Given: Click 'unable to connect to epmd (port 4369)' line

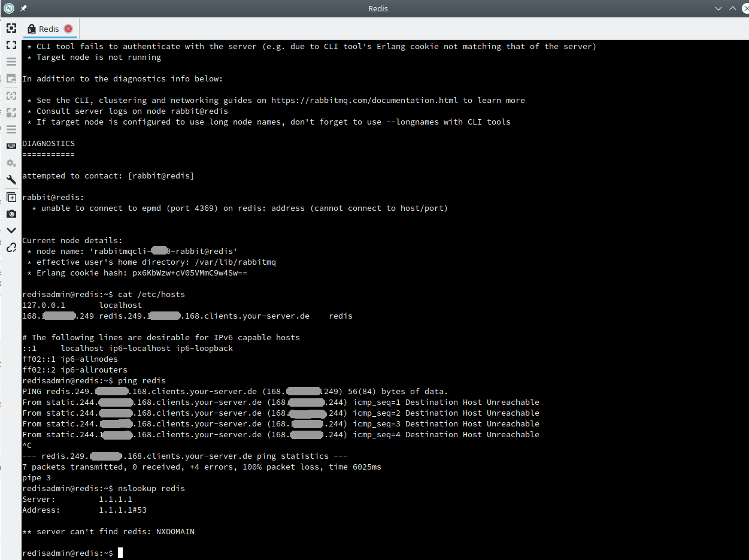Looking at the screenshot, I should coord(239,208).
